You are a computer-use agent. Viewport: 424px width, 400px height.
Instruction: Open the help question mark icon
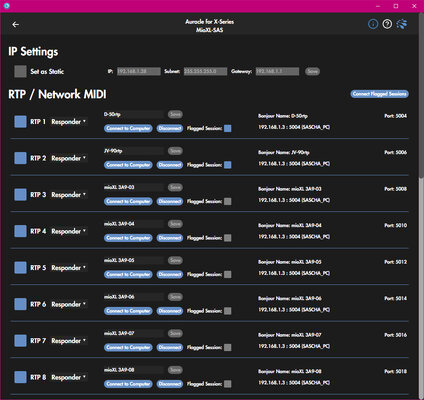tap(387, 24)
